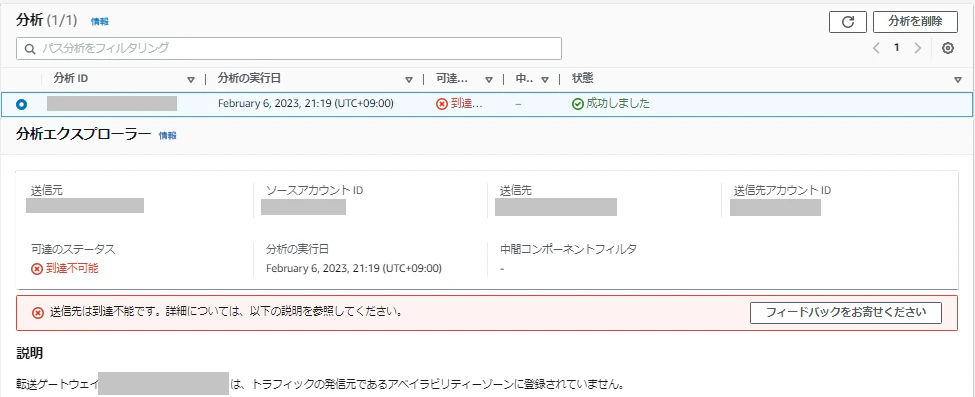Focus the パス分析をフィルタリング search field
Image resolution: width=975 pixels, height=397 pixels.
tap(289, 49)
